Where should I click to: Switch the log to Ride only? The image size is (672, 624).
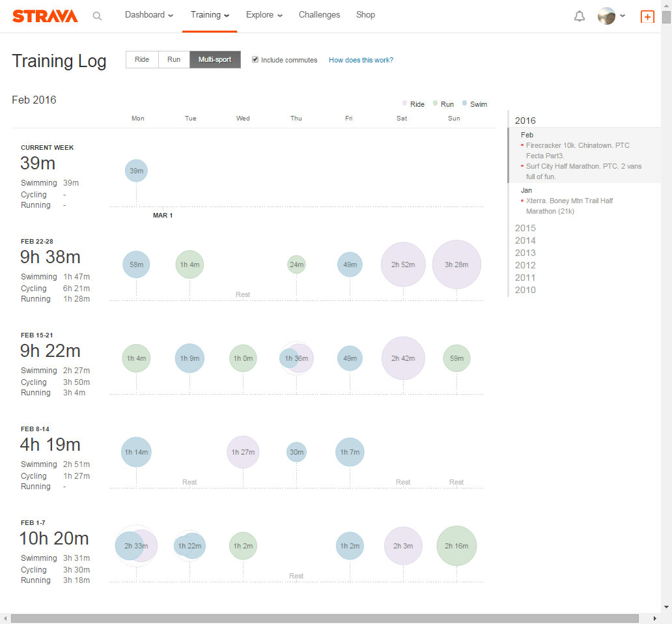(142, 60)
